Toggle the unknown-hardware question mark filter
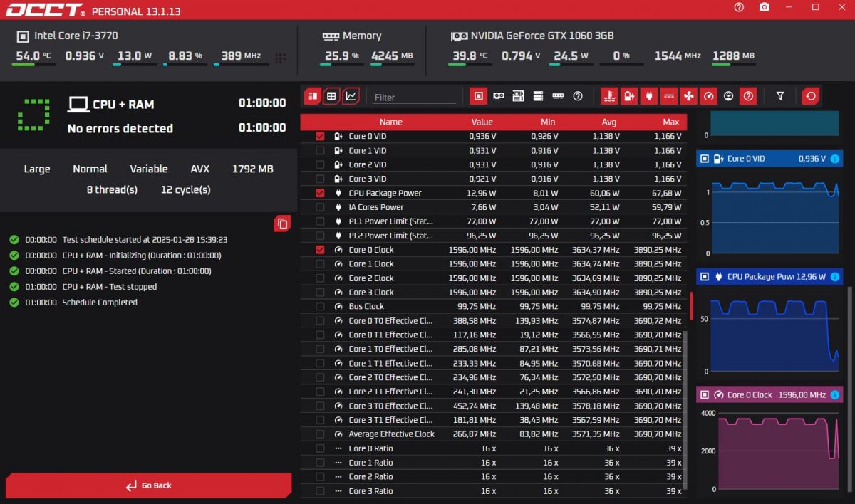The image size is (855, 504). tap(578, 96)
